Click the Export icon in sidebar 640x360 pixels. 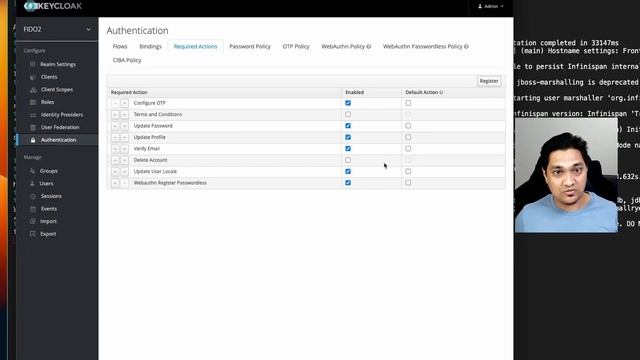tap(33, 234)
